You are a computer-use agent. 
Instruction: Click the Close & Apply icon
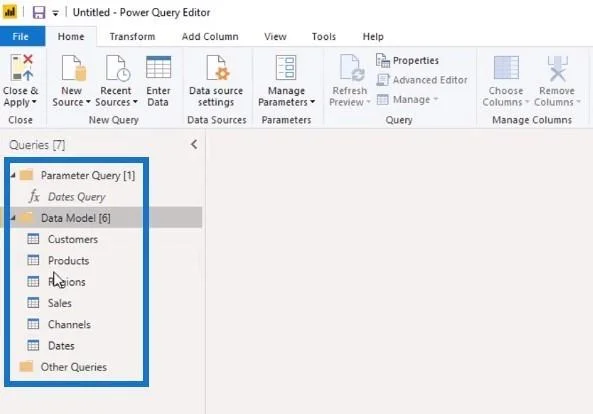pyautogui.click(x=22, y=68)
